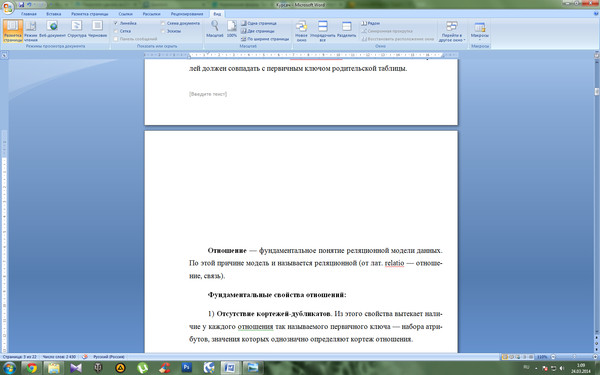Choose Одна страница zoom option
The width and height of the screenshot is (600, 375).
259,23
